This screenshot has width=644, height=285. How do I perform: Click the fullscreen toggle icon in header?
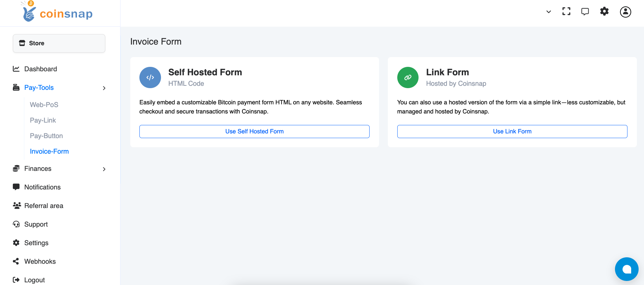coord(566,11)
